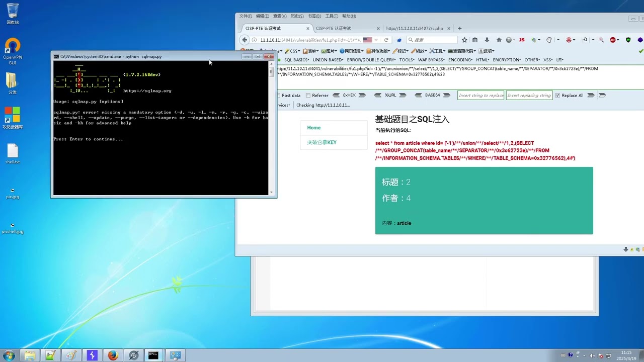The width and height of the screenshot is (644, 362).
Task: Click cmd window scrollbar down arrow
Action: click(271, 192)
